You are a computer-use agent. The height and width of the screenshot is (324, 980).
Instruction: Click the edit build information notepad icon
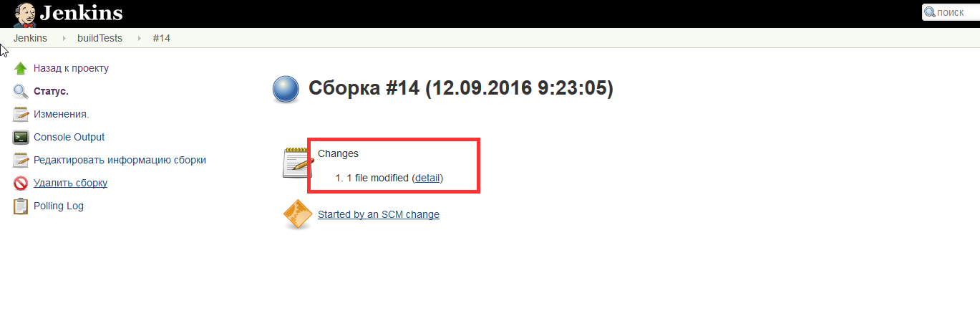pos(21,161)
